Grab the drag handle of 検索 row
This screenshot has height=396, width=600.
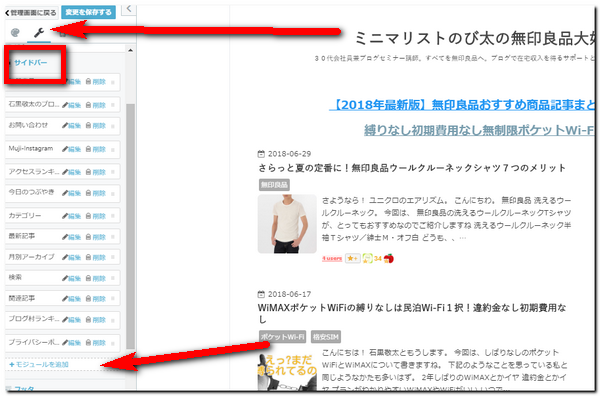pos(113,279)
